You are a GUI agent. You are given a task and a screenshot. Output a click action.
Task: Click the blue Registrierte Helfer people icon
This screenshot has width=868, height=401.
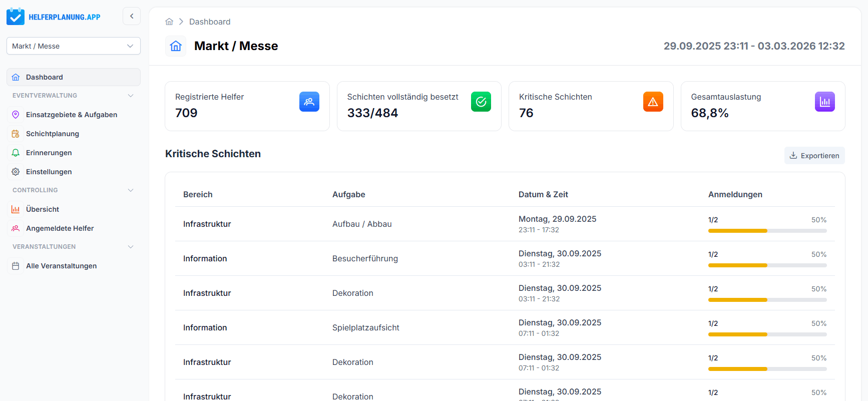pyautogui.click(x=309, y=102)
